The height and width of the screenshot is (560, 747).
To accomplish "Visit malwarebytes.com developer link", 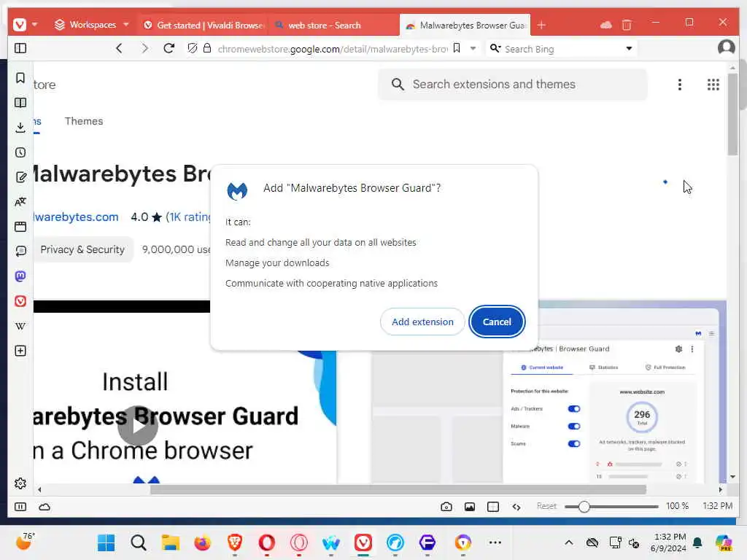I will pyautogui.click(x=76, y=217).
